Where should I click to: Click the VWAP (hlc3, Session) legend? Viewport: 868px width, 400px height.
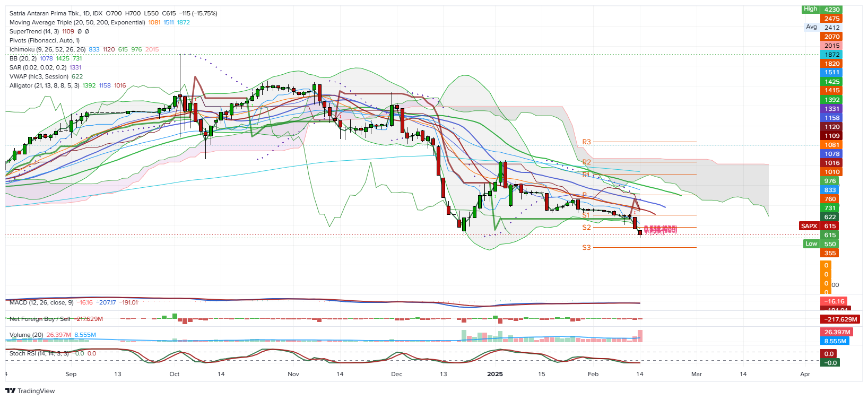pyautogui.click(x=46, y=76)
